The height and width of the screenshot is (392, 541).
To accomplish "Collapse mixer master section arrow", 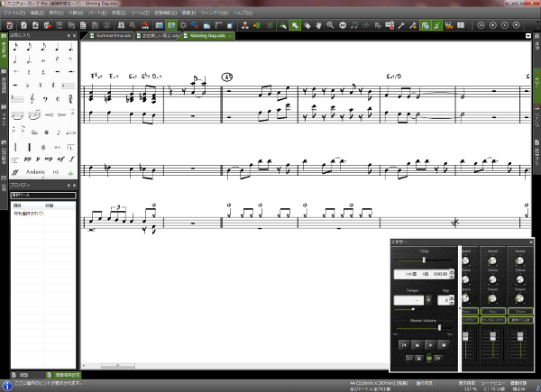I will click(x=460, y=308).
